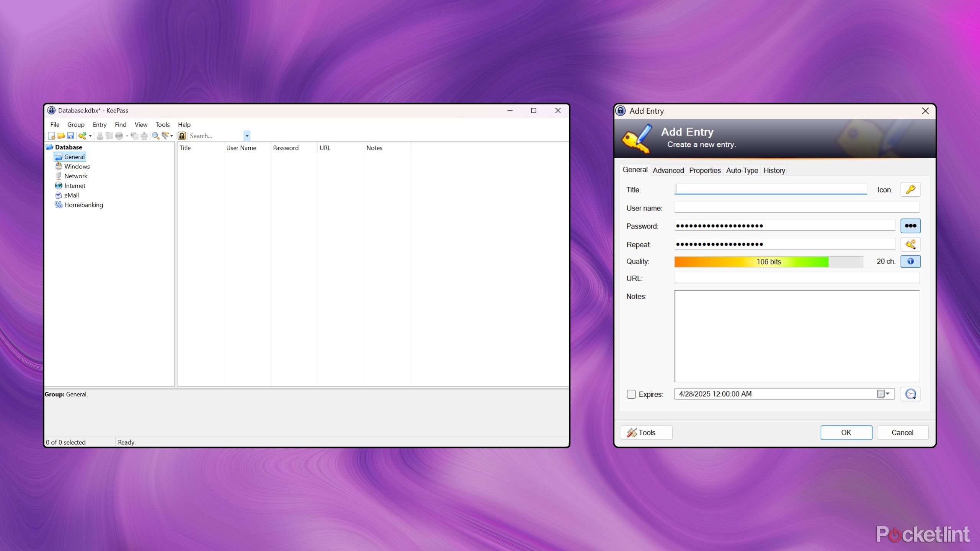Toggle password visibility with dots button
980x551 pixels.
pos(910,226)
